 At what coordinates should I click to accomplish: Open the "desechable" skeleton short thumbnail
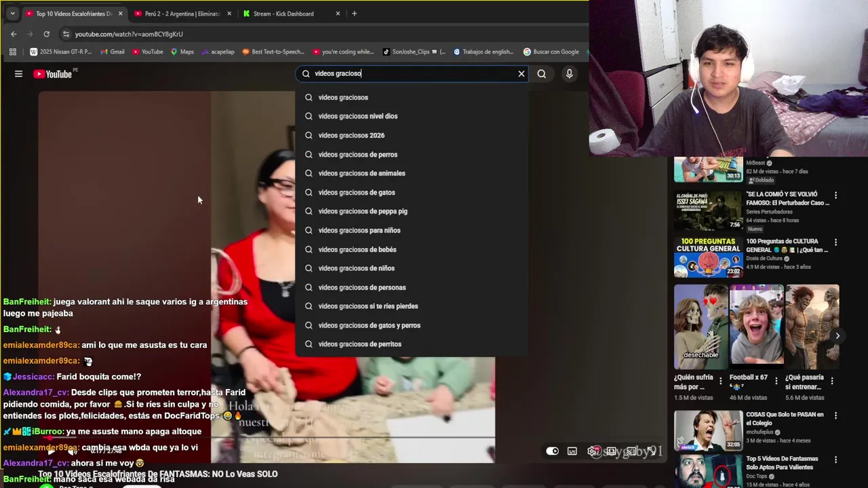click(x=701, y=326)
